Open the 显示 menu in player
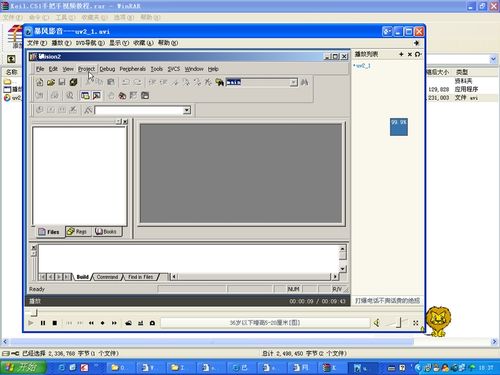The height and width of the screenshot is (375, 500). (x=119, y=43)
